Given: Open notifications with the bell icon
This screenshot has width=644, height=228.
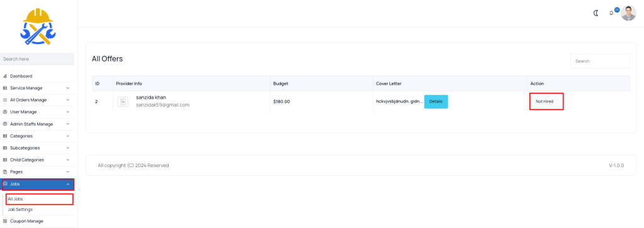Looking at the screenshot, I should pyautogui.click(x=611, y=13).
